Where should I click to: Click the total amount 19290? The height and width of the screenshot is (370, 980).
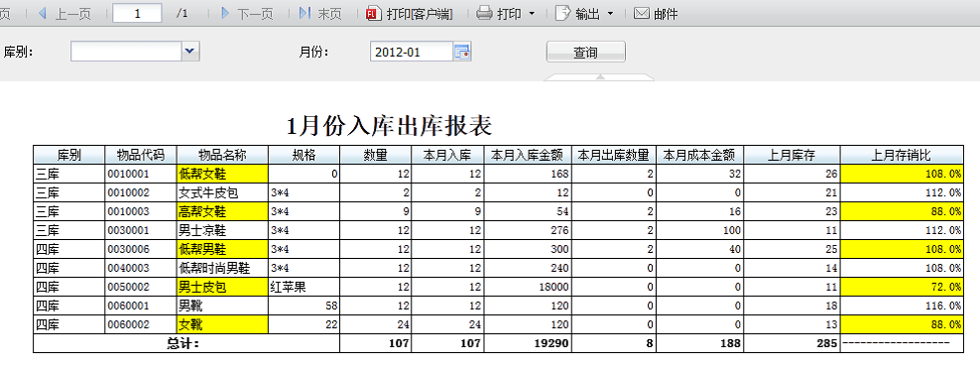click(x=528, y=343)
